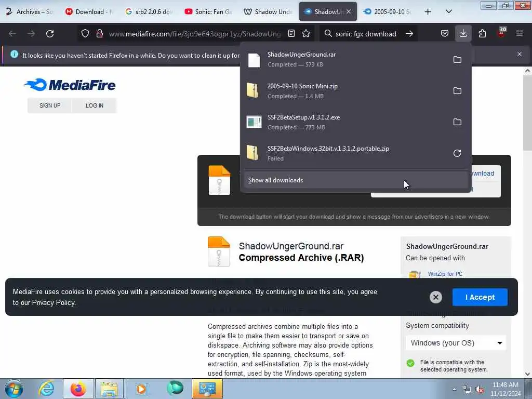Image resolution: width=532 pixels, height=399 pixels.
Task: Open Firefox taskbar button
Action: 78,389
